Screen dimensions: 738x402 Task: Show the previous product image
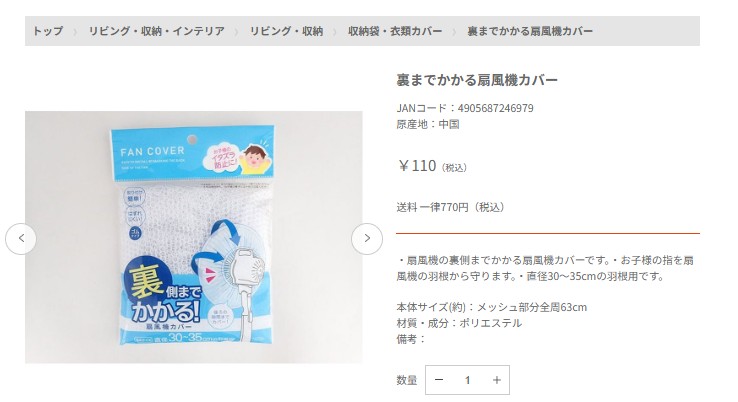(21, 239)
